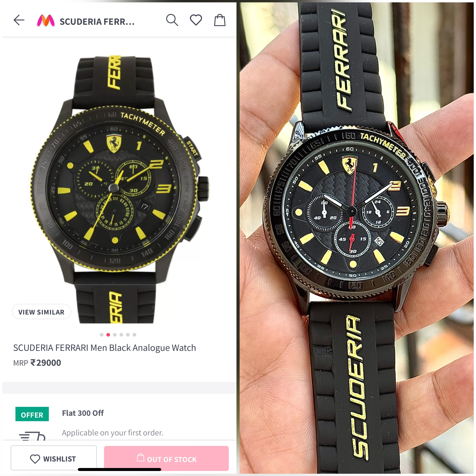This screenshot has width=476, height=476.
Task: Select the last image carousel dot
Action: coord(134,335)
